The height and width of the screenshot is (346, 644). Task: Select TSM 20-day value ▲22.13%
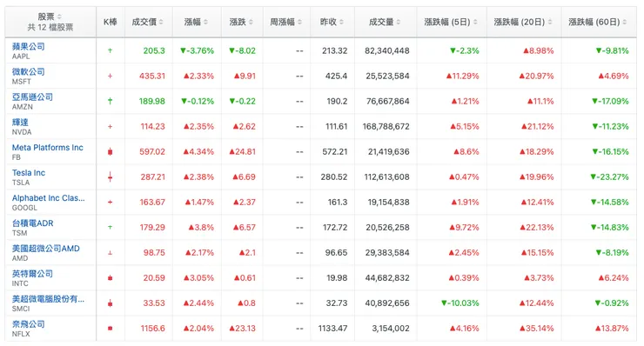point(536,228)
